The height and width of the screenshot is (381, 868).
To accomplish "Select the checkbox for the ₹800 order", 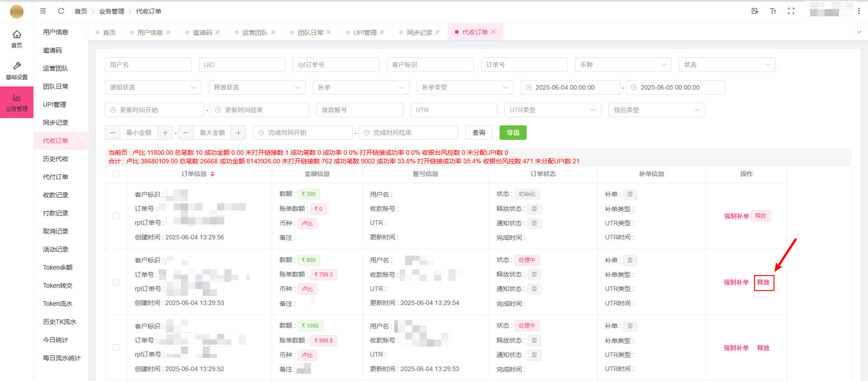I will [x=116, y=282].
